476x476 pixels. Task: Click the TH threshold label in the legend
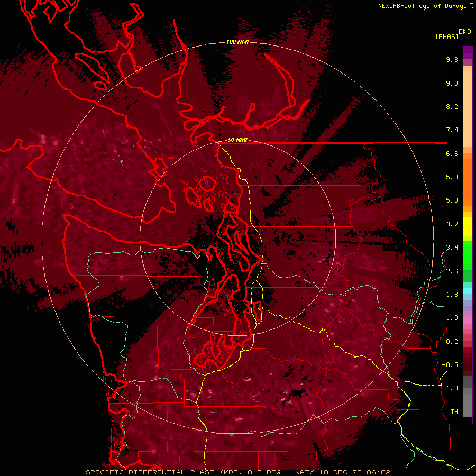click(454, 412)
